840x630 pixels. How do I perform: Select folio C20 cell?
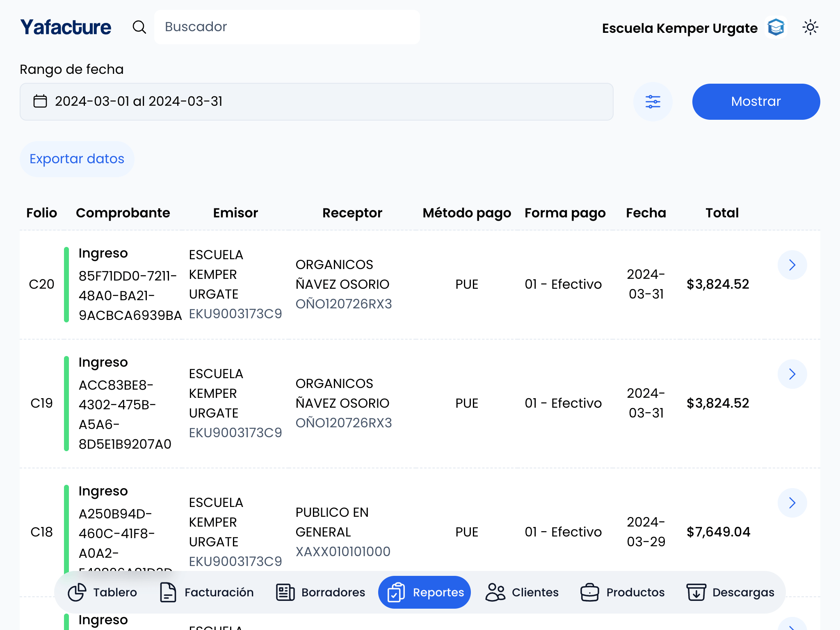click(41, 284)
